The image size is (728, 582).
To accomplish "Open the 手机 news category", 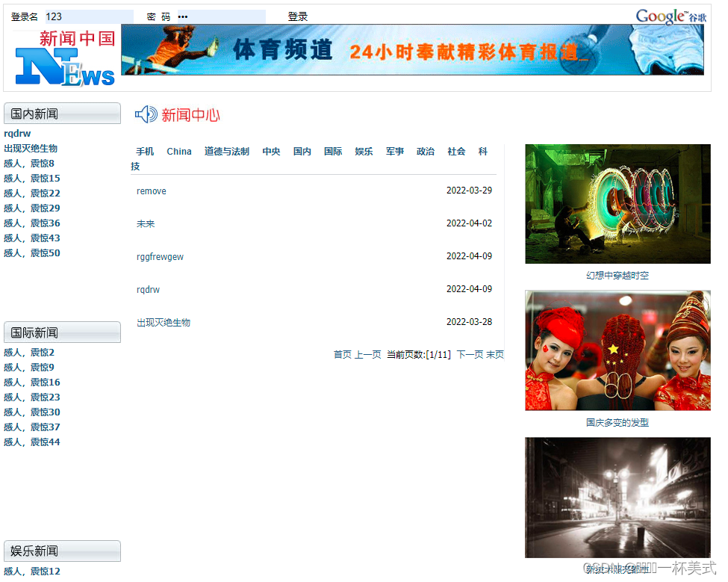I will point(145,152).
